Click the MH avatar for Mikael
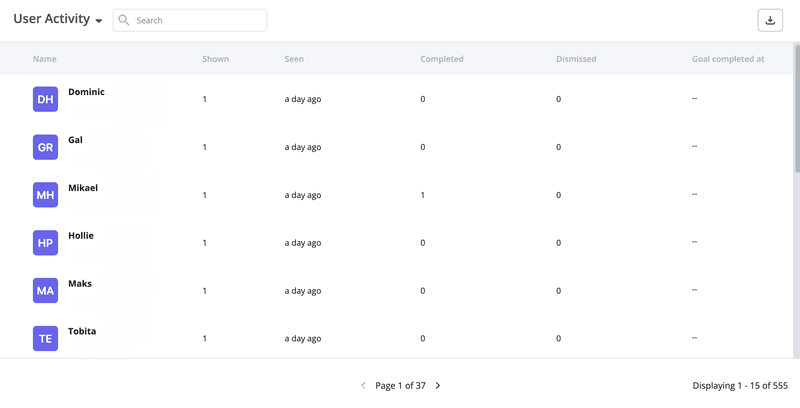Image resolution: width=800 pixels, height=408 pixels. tap(45, 195)
